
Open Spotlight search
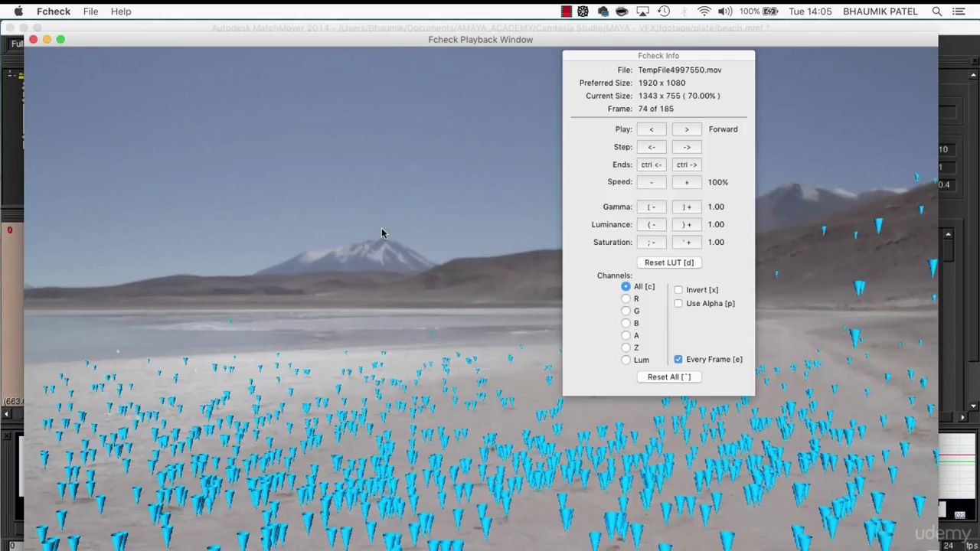pos(937,11)
